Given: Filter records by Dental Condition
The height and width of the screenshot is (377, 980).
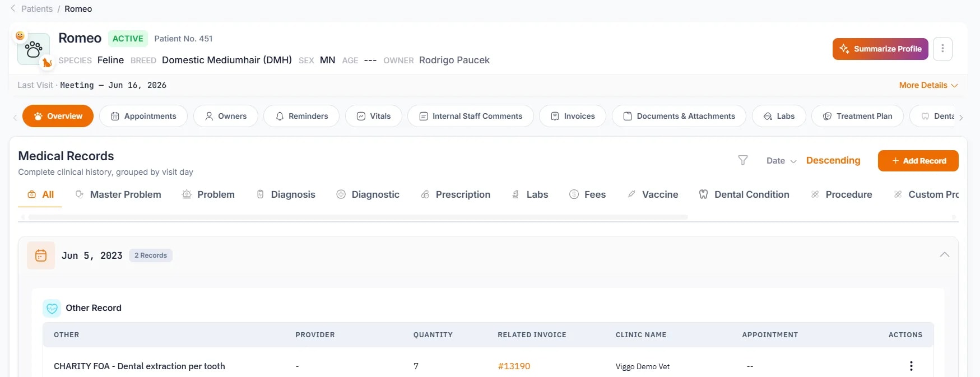Looking at the screenshot, I should pos(744,194).
